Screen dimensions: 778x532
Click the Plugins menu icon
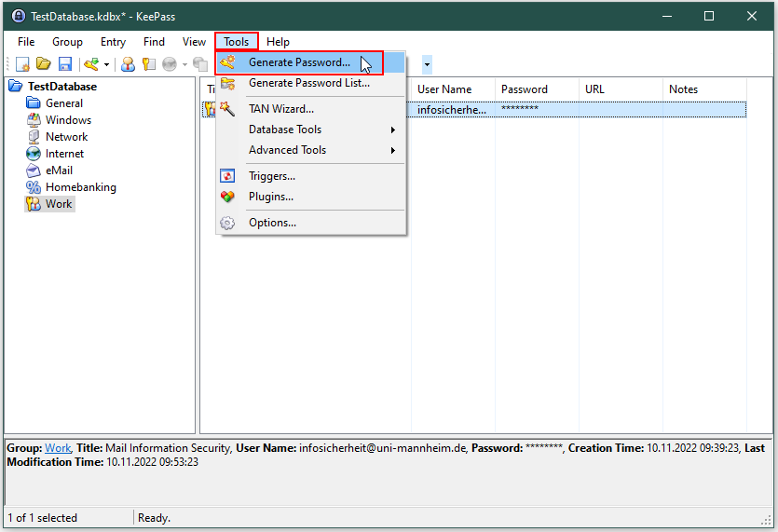click(x=227, y=197)
